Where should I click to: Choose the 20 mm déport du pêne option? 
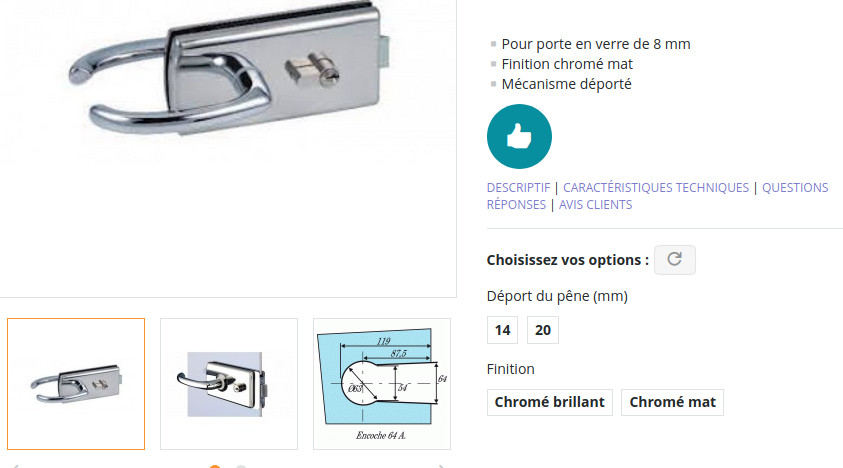[542, 330]
